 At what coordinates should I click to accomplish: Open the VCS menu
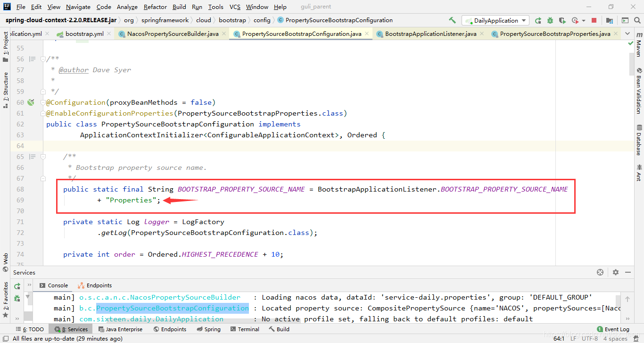pyautogui.click(x=235, y=7)
